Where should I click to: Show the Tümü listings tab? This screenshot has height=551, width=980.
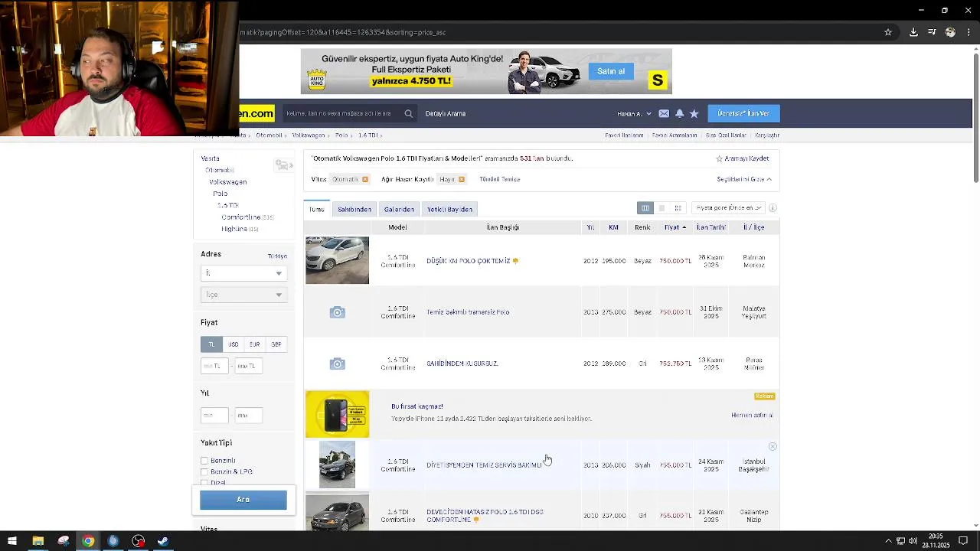tap(316, 209)
